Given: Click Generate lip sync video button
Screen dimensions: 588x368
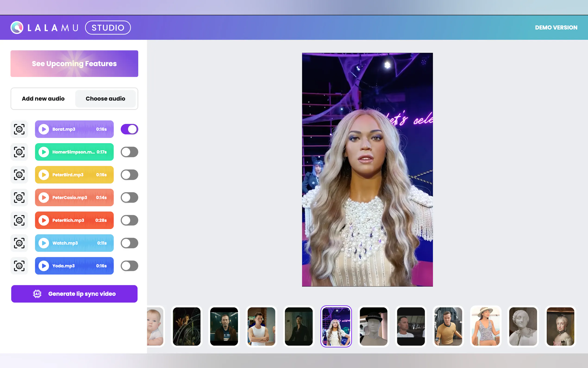Looking at the screenshot, I should click(74, 294).
